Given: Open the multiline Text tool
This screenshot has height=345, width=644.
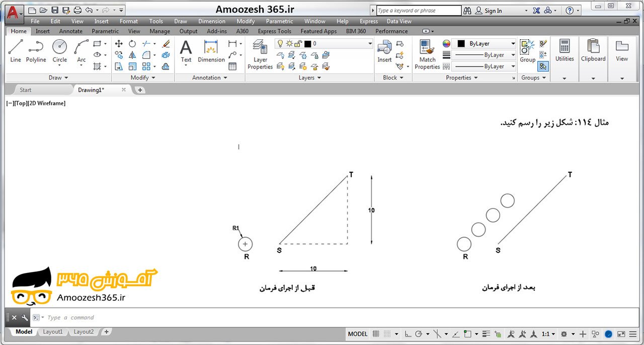Looking at the screenshot, I should coord(186,51).
